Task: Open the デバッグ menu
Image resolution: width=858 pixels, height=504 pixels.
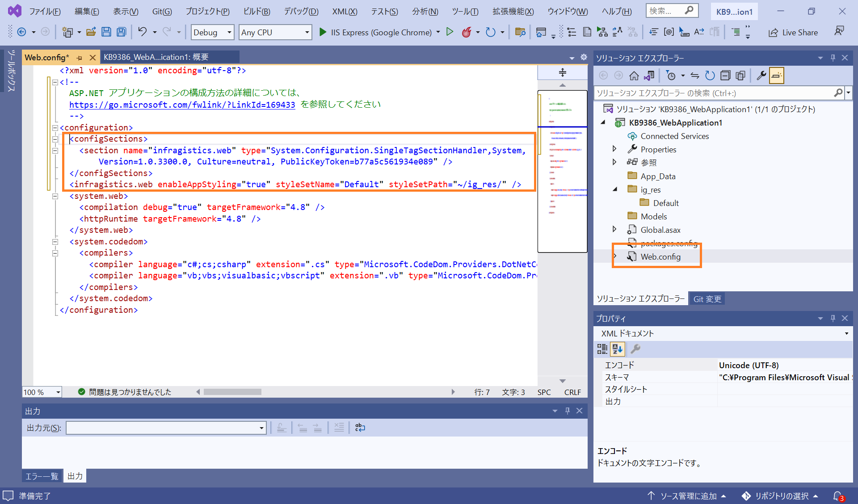Action: [300, 11]
